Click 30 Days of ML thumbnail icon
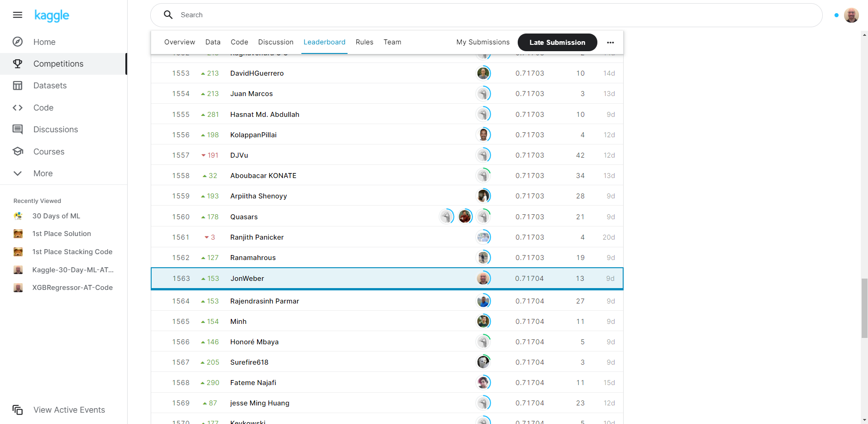Image resolution: width=868 pixels, height=424 pixels. pyautogui.click(x=18, y=216)
